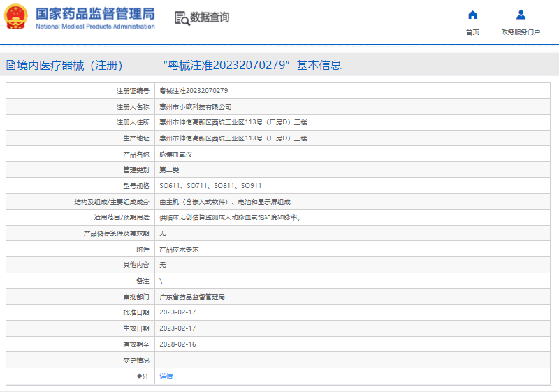This screenshot has width=559, height=392.
Task: Select registration number 粤械注准20232070279 in table
Action: coord(194,91)
